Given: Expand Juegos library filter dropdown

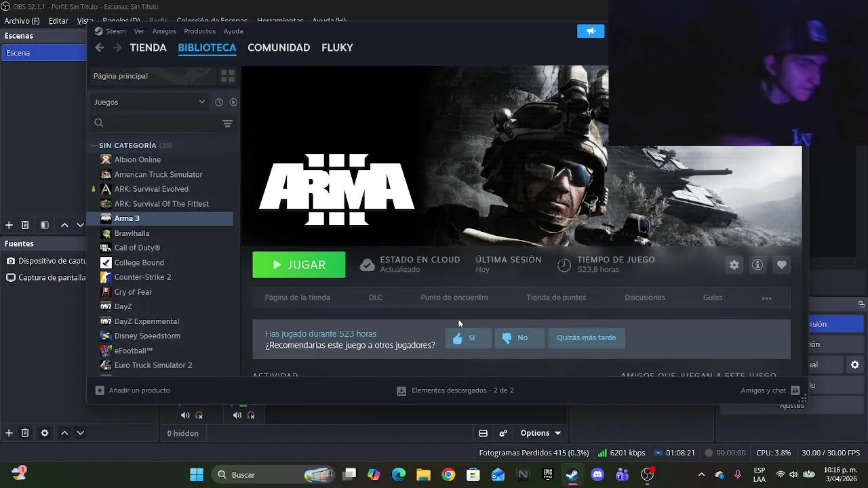Looking at the screenshot, I should click(x=149, y=102).
